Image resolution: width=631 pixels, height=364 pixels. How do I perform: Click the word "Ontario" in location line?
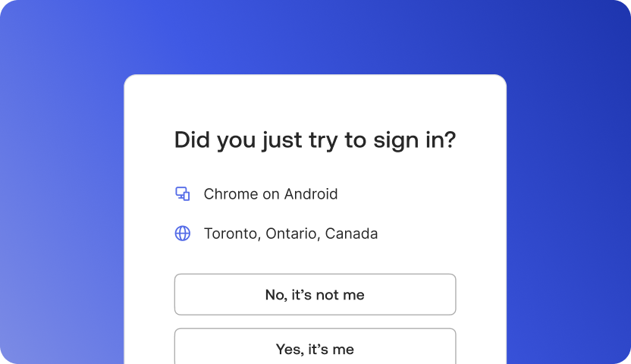point(293,234)
